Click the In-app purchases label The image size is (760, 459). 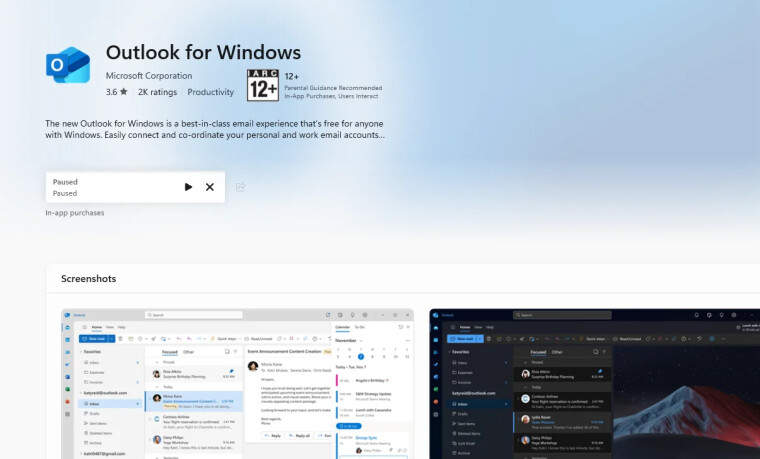click(x=75, y=213)
